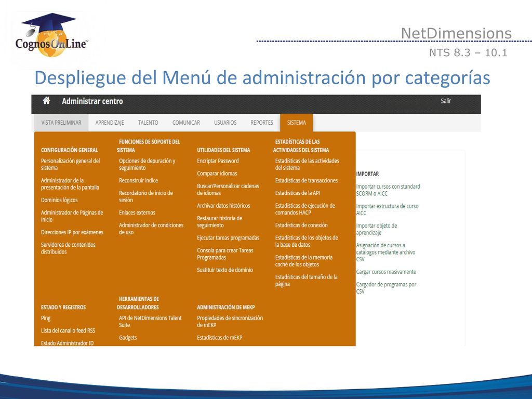This screenshot has height=399, width=532.
Task: Click Importar estructura de curso AICC
Action: 387,210
